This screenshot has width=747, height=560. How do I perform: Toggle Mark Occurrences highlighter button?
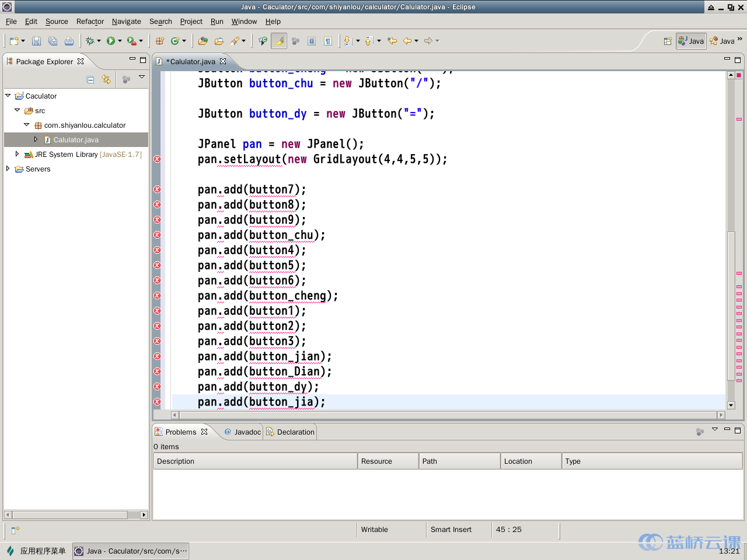(x=279, y=41)
